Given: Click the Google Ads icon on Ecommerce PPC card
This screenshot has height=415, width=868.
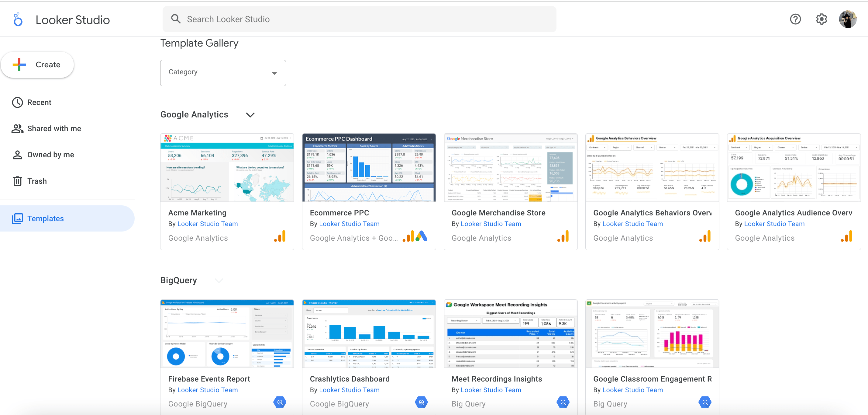Looking at the screenshot, I should (422, 236).
